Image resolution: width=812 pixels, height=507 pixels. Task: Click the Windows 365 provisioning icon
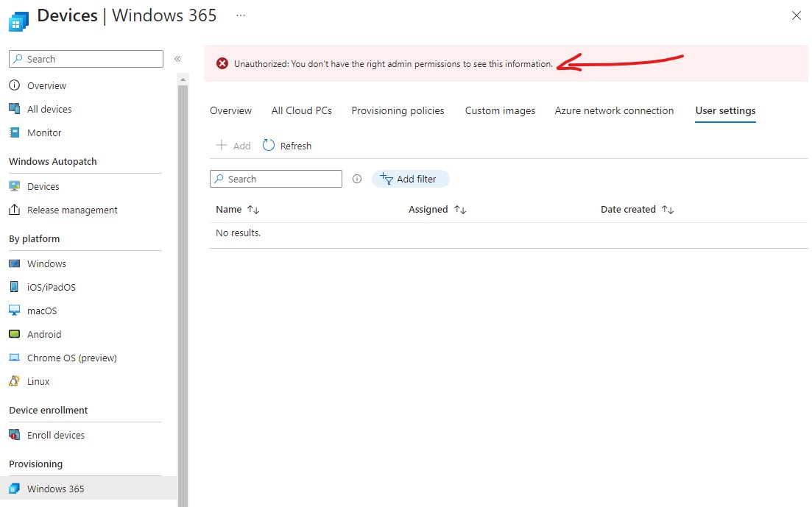pyautogui.click(x=15, y=489)
